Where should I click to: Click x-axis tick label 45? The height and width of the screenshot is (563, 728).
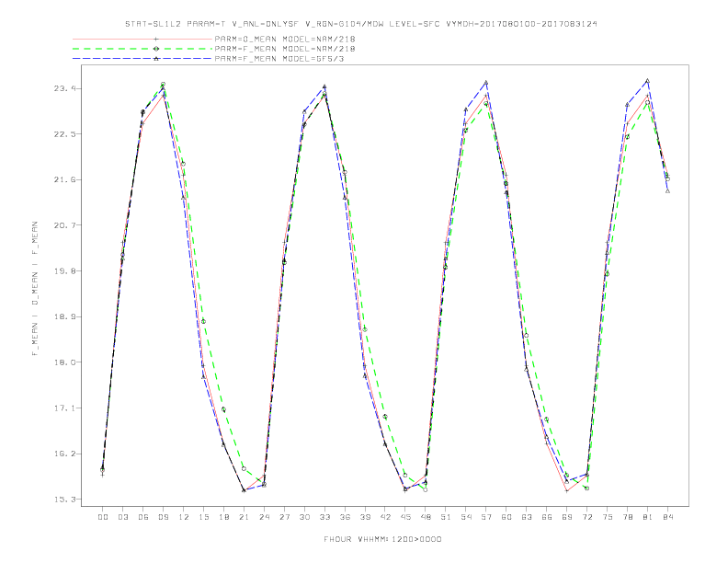pos(405,517)
